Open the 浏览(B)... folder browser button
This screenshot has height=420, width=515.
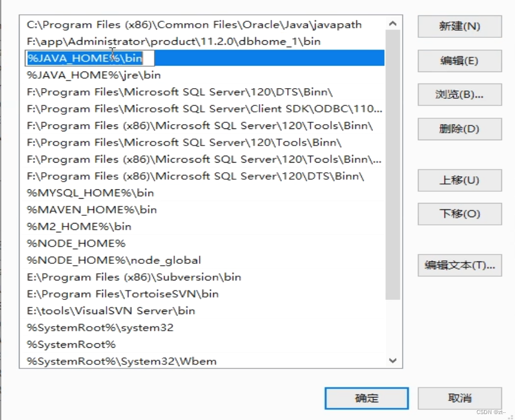point(459,95)
